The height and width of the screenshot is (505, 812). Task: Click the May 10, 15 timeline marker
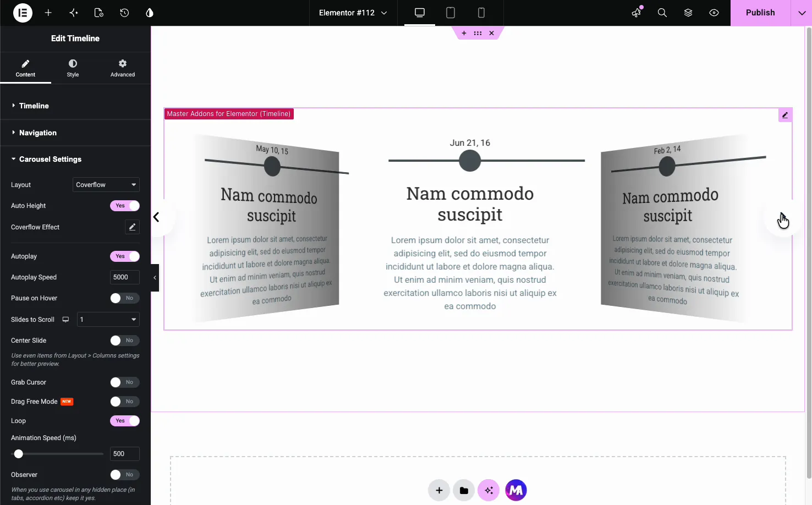272,166
